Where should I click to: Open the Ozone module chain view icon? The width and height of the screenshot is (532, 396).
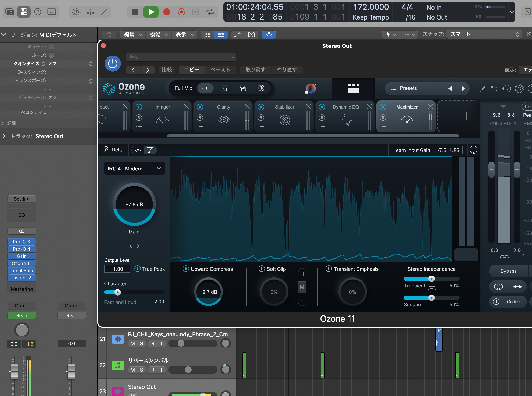(354, 88)
